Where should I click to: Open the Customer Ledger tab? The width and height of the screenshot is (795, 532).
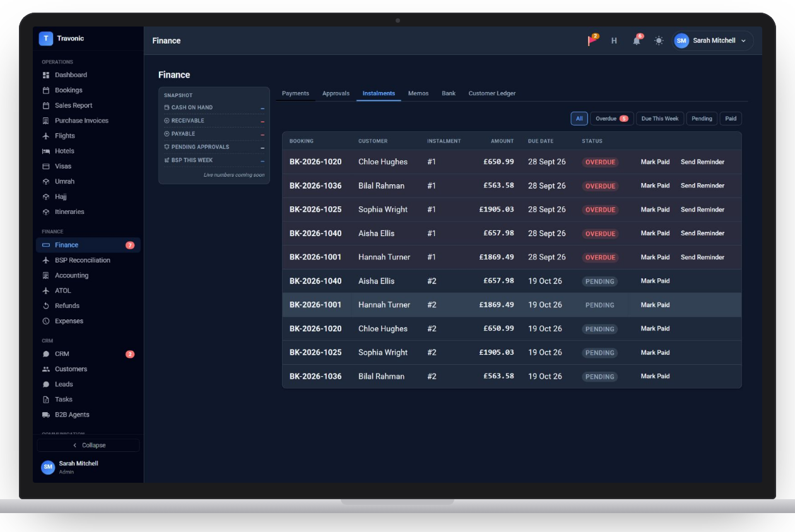pos(492,93)
